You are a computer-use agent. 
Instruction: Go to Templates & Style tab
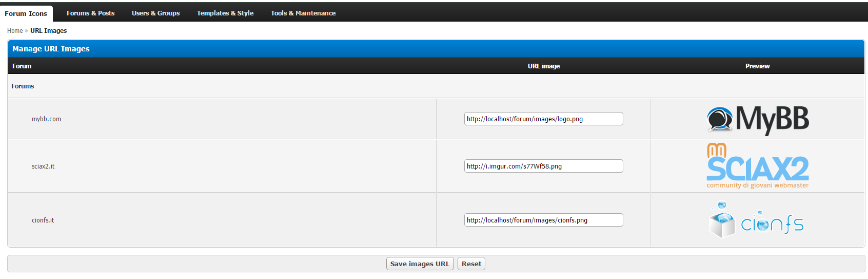(x=225, y=13)
